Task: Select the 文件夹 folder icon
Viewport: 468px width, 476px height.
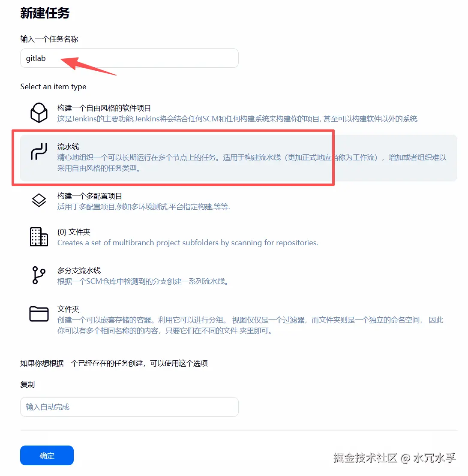Action: click(x=39, y=313)
